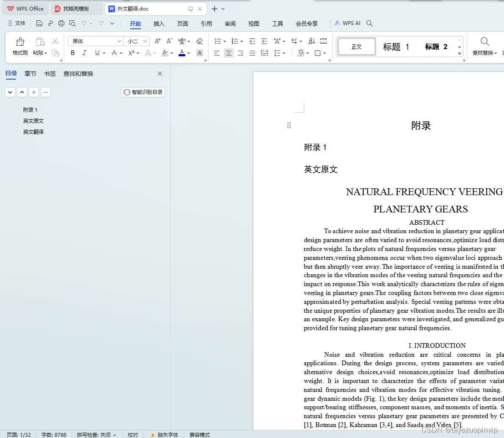This screenshot has width=504, height=438.
Task: Expand the numbered list dropdown arrow
Action: pos(242,41)
